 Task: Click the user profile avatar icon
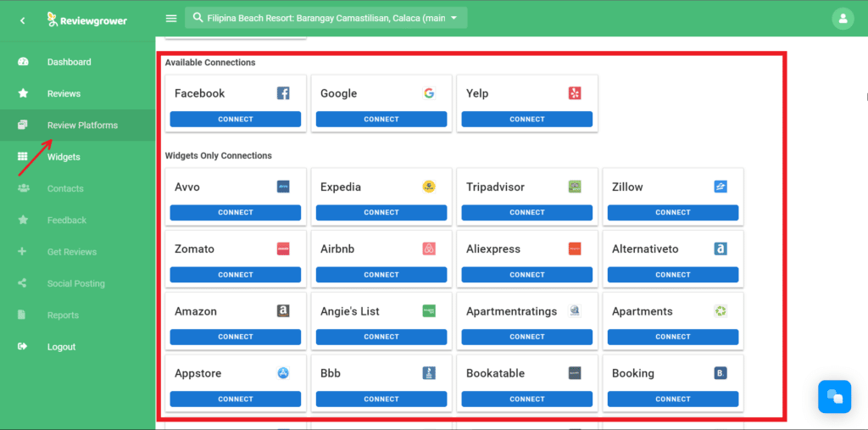coord(843,19)
